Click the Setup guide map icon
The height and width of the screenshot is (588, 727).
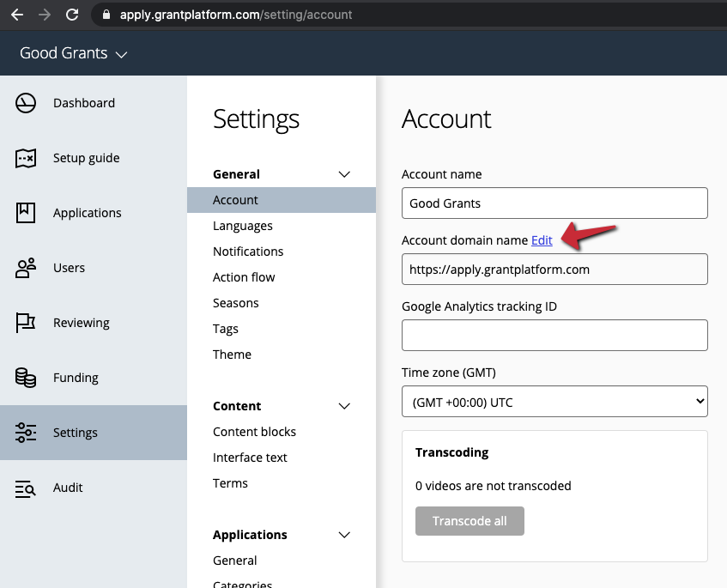26,158
